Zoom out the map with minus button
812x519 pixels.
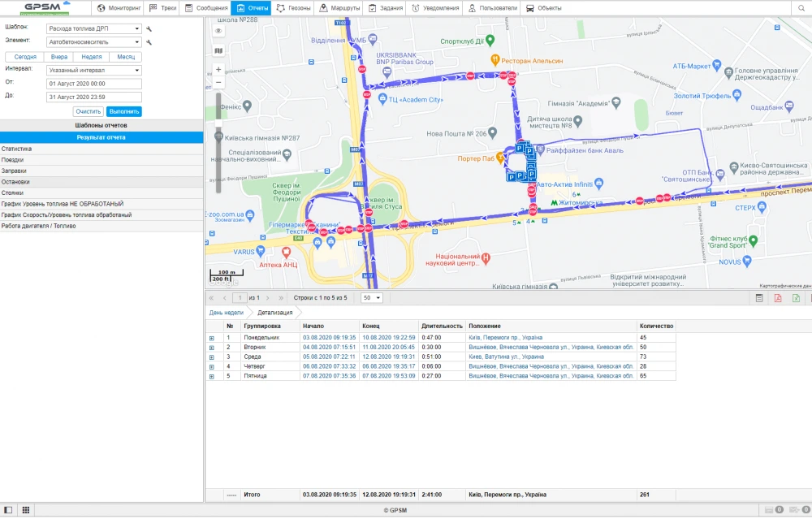tap(218, 82)
